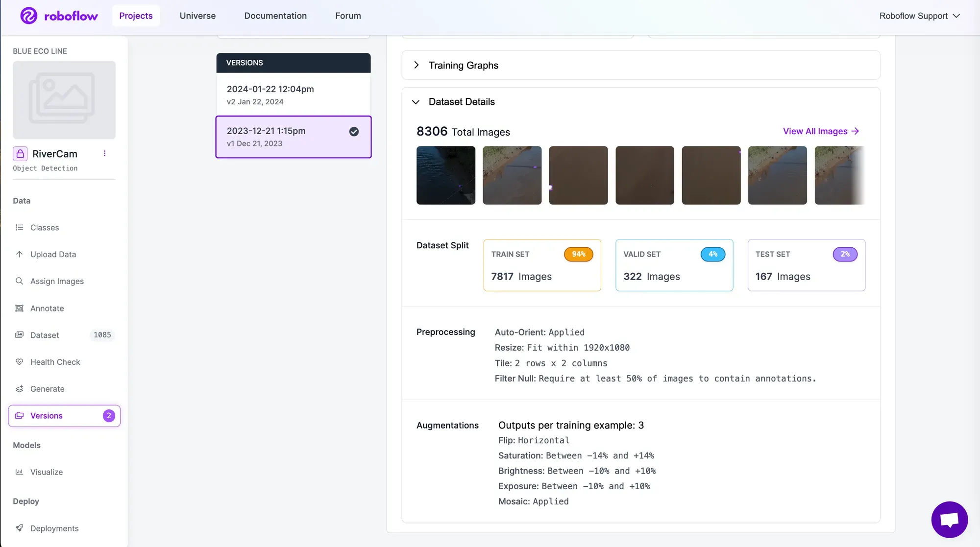Image resolution: width=980 pixels, height=547 pixels.
Task: Click the Generate icon in sidebar
Action: click(19, 389)
